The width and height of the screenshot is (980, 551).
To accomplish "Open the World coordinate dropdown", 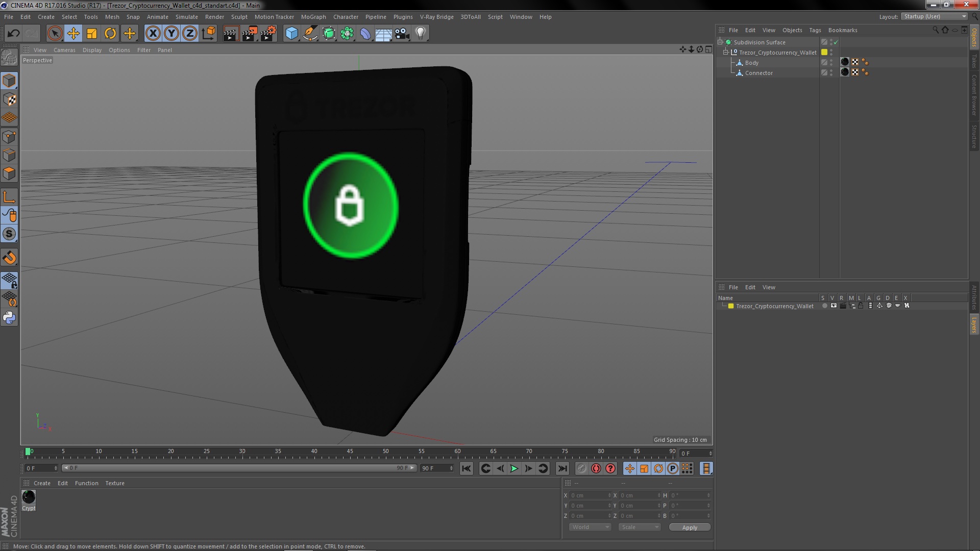I will (x=590, y=528).
